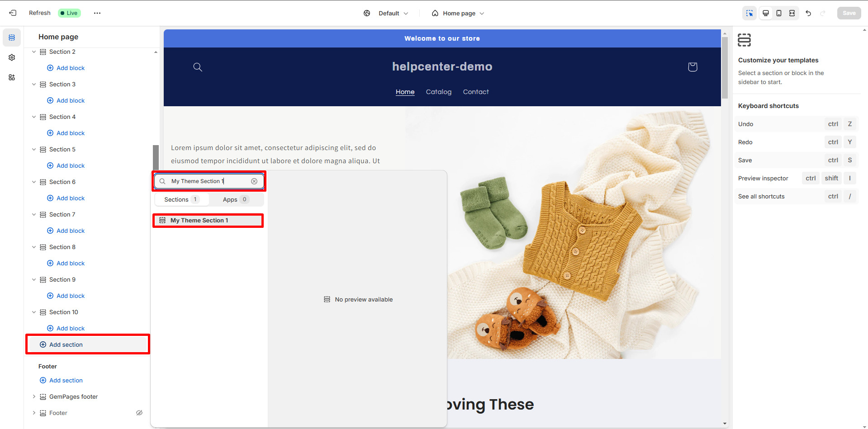Select the Sections tab
Image resolution: width=868 pixels, height=429 pixels.
pyautogui.click(x=181, y=199)
